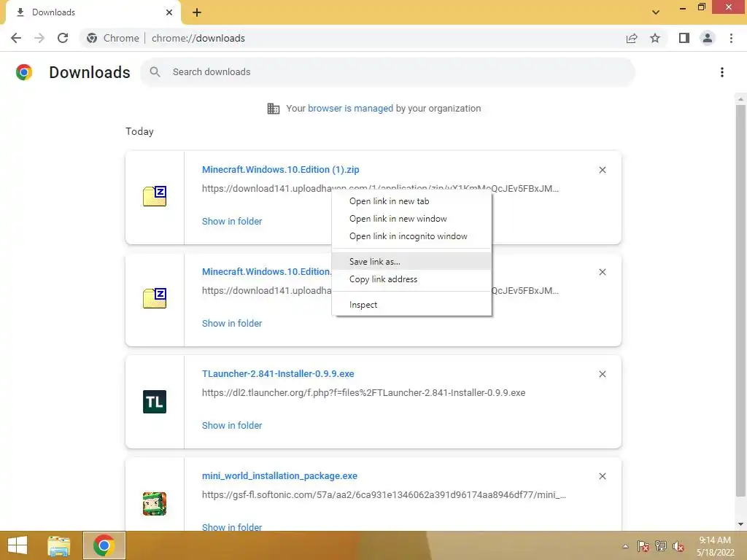Open the browser is managed link

tap(351, 109)
